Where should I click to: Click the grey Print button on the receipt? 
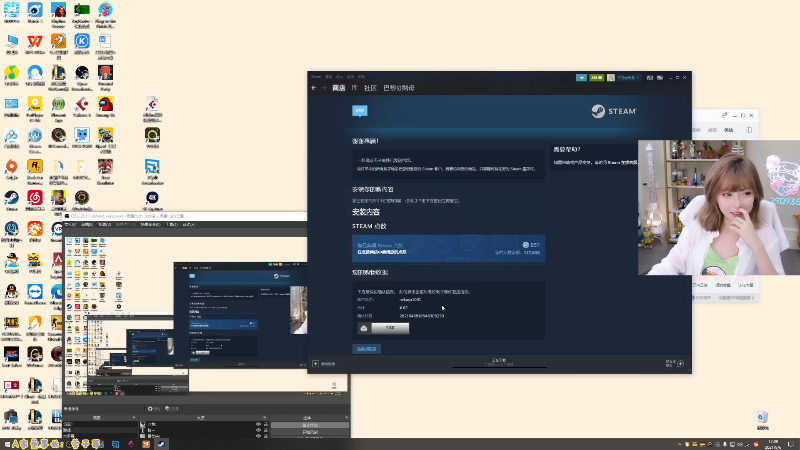390,328
